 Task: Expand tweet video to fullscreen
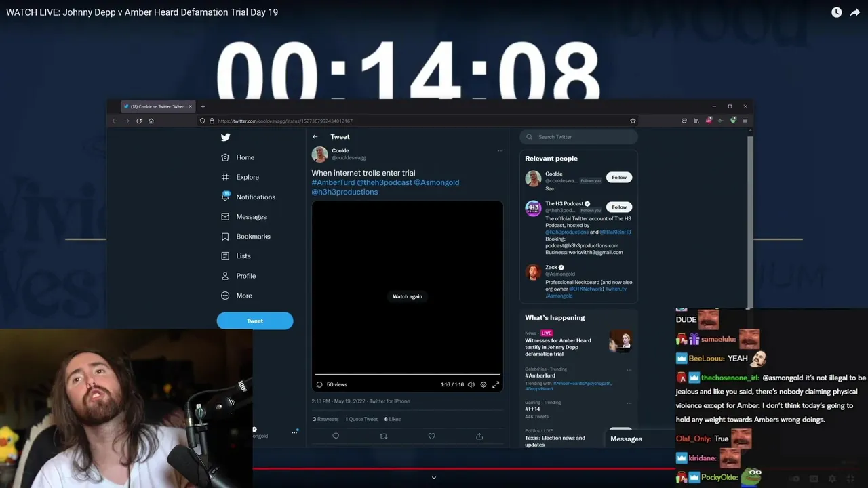tap(496, 384)
